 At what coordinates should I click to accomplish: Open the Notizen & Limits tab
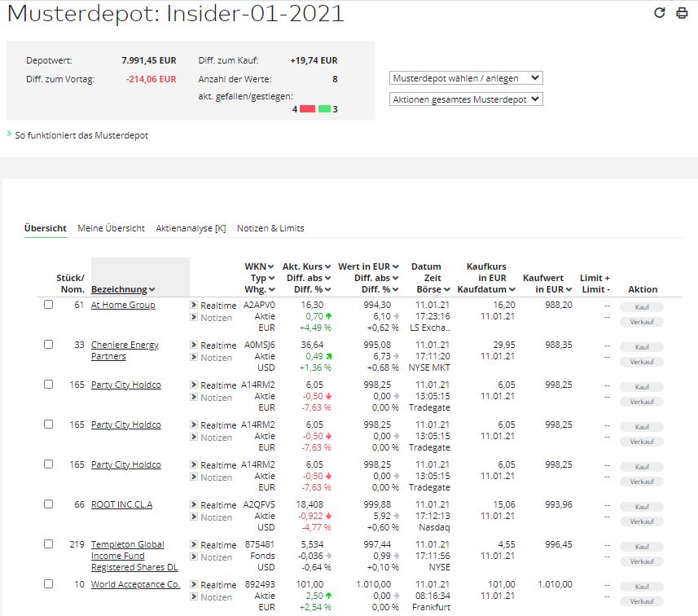point(270,228)
